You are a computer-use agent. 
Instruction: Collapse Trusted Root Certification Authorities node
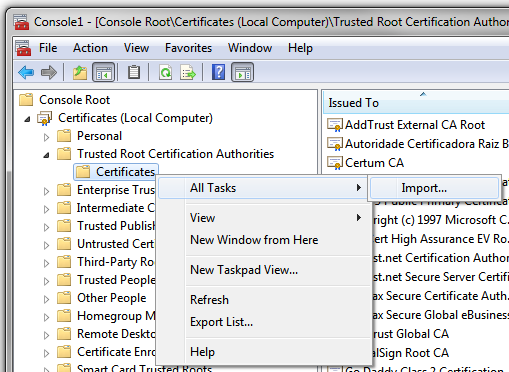[x=47, y=155]
